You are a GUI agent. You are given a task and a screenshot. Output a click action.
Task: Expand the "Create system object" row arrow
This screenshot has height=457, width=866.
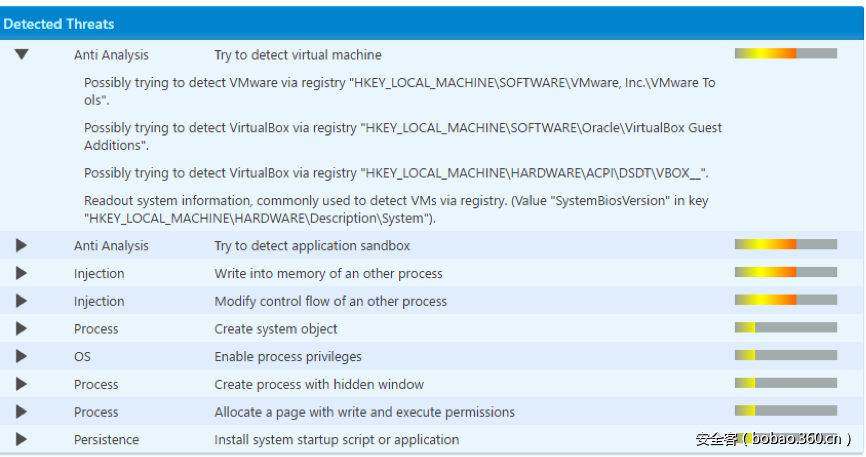pos(21,329)
